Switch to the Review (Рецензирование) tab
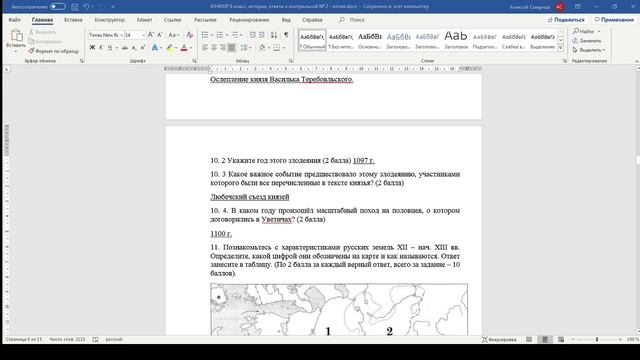Viewport: 640px width, 360px height. (249, 20)
